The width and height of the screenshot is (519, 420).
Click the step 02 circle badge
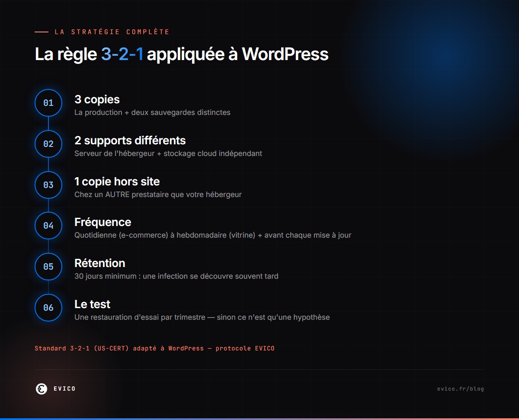click(48, 144)
